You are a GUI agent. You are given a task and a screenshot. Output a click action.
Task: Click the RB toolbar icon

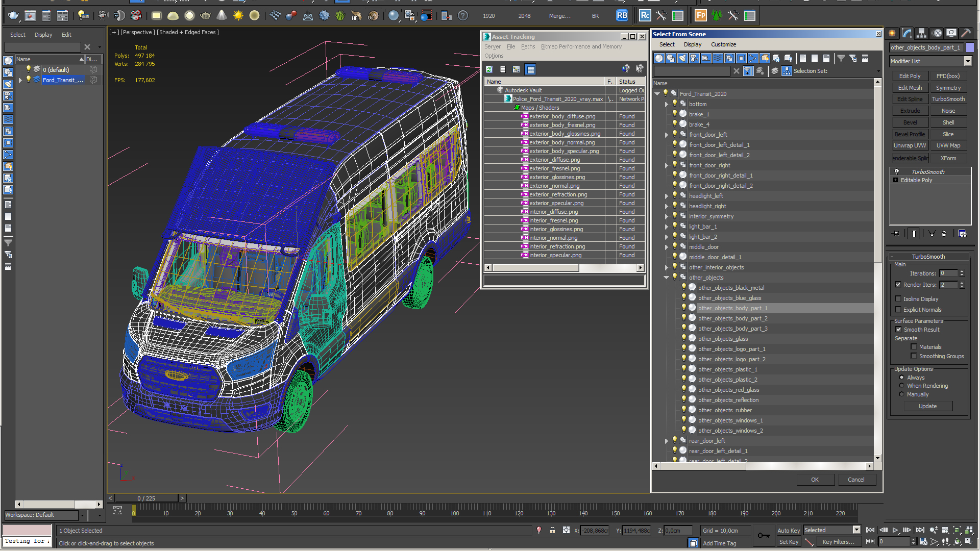tap(622, 16)
